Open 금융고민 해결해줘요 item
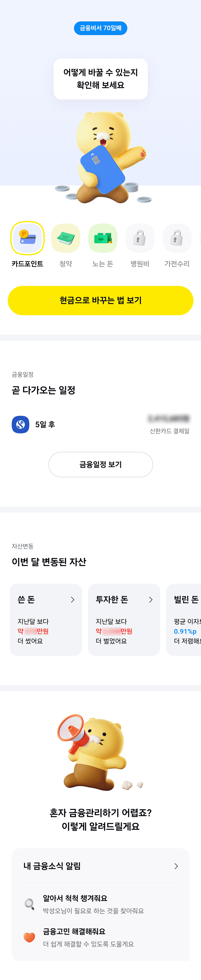Screen dimensions: 201x980 click(88, 937)
